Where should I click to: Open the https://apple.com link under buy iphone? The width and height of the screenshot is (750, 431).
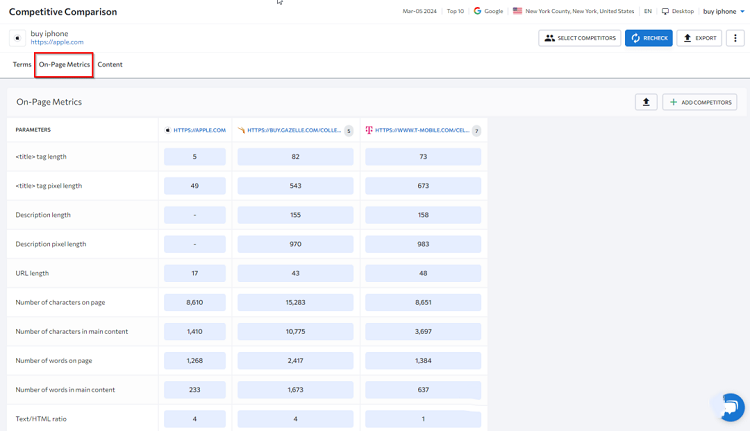click(x=57, y=42)
